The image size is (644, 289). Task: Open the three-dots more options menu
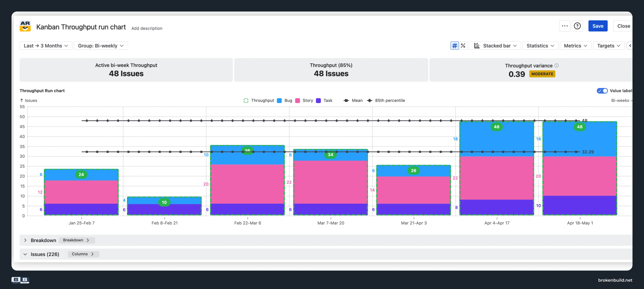564,26
